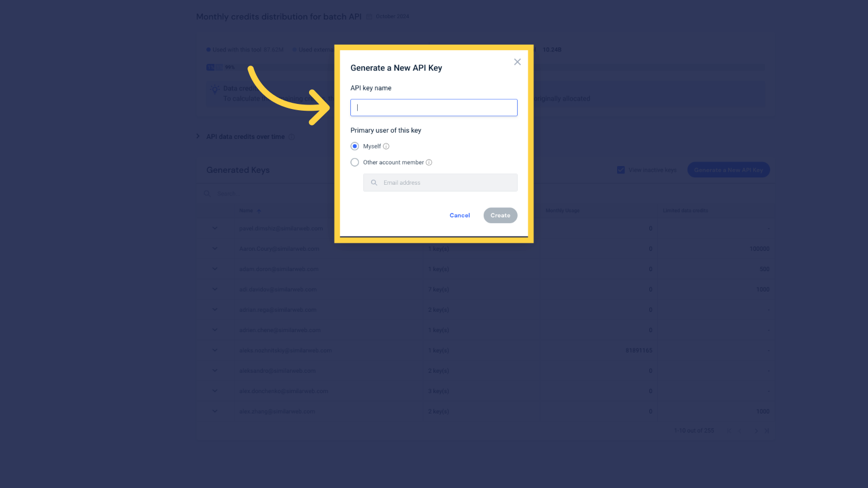Select the Myself radio button

(x=355, y=146)
